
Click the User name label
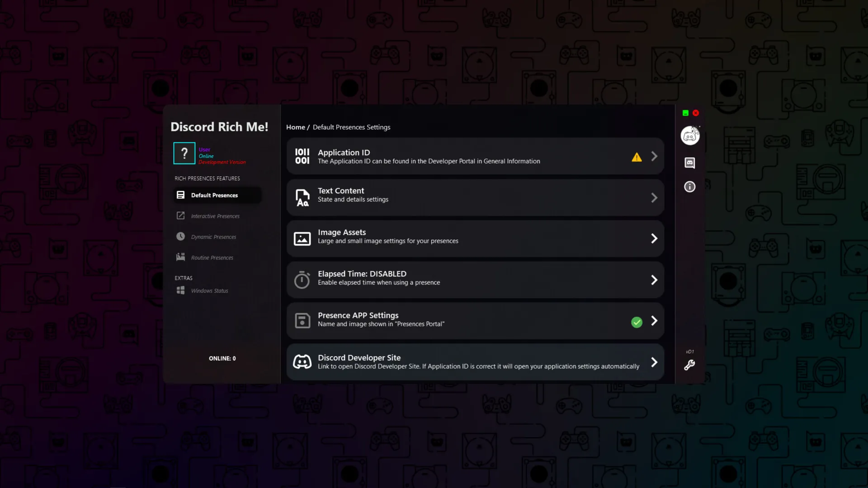(x=204, y=150)
